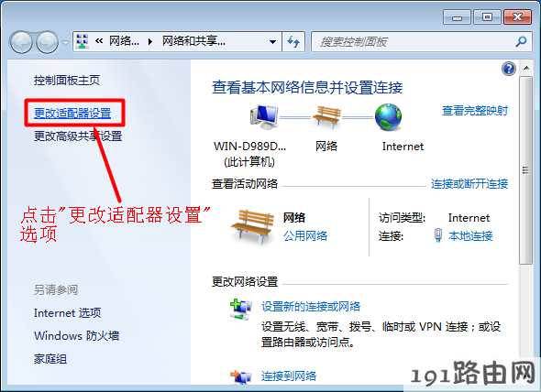Expand the breadcrumb arrow after 网络...
Screen dimensions: 541x392
[150, 42]
